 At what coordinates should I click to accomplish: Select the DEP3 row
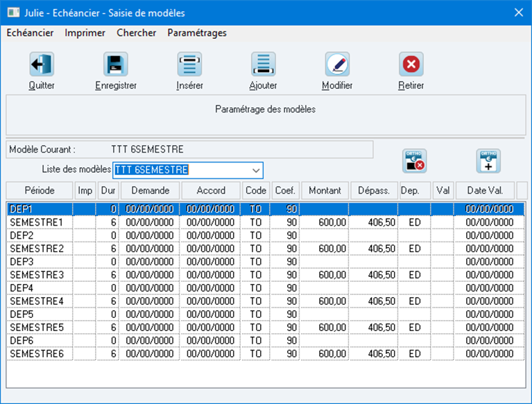point(266,262)
